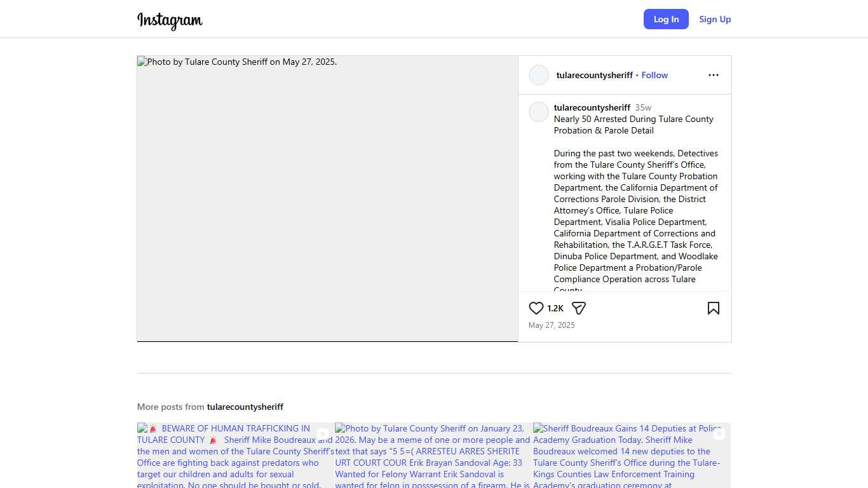Open the Erik Sandoval wanted post thumbnail
This screenshot has height=488, width=868.
click(x=433, y=455)
